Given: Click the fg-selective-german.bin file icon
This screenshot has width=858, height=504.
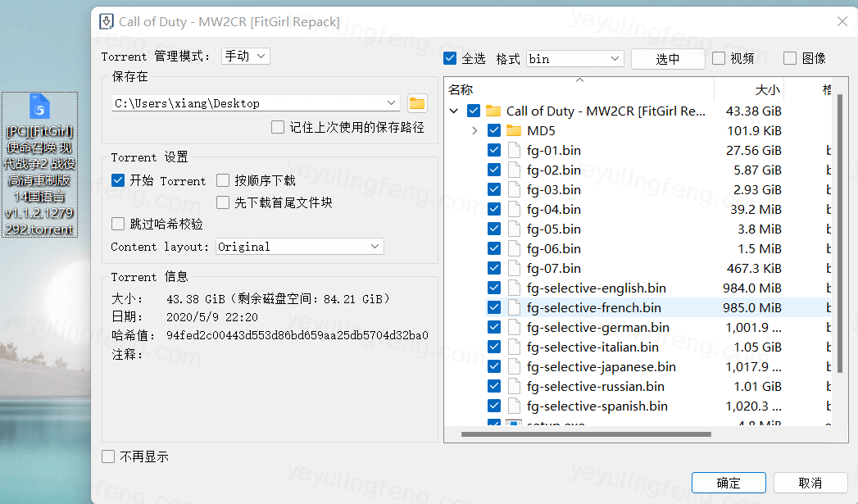Looking at the screenshot, I should tap(513, 328).
